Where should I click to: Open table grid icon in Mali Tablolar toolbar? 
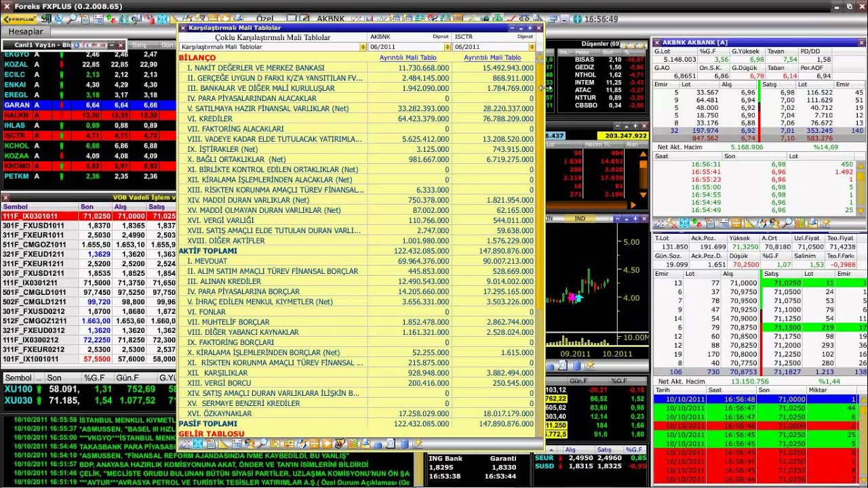[x=237, y=444]
